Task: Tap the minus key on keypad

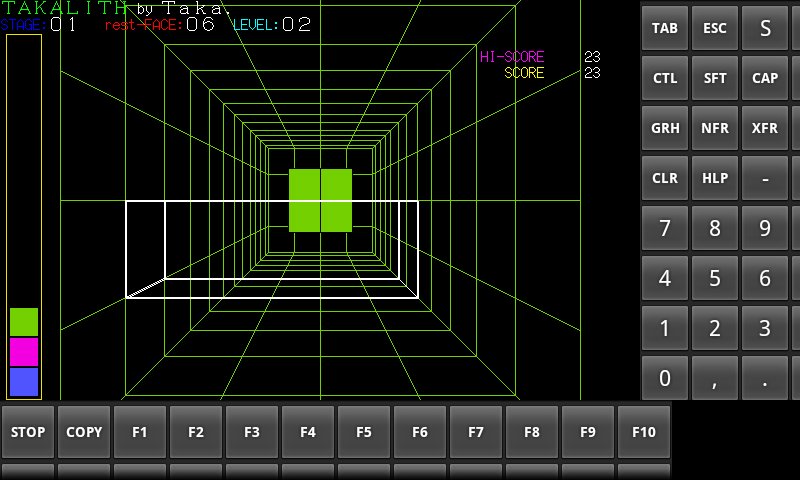Action: click(764, 178)
